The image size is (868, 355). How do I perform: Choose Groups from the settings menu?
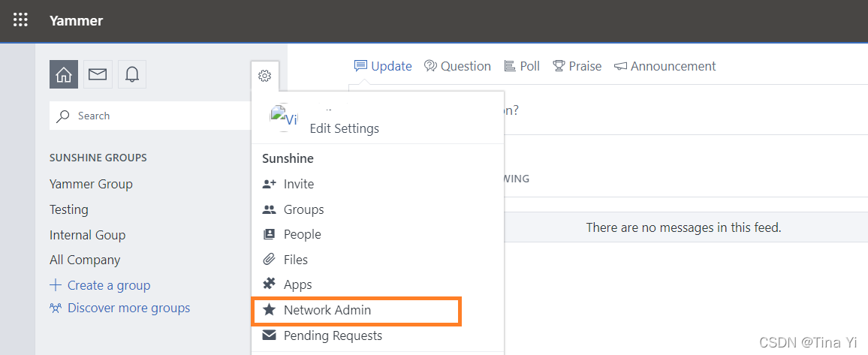click(x=304, y=209)
